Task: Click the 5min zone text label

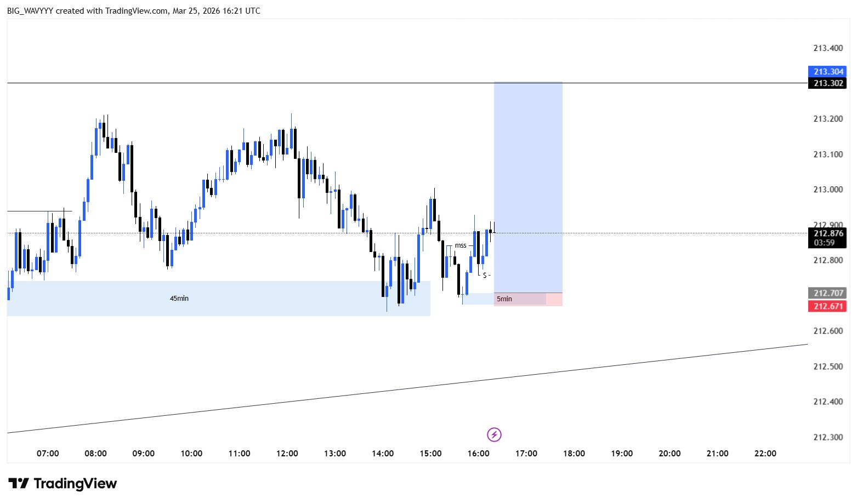Action: [x=504, y=299]
